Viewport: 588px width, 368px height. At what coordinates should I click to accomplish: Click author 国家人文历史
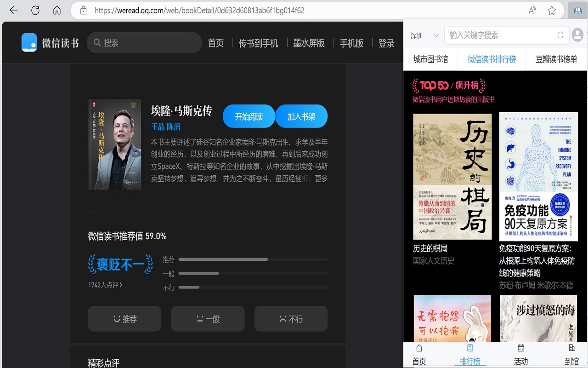click(434, 261)
